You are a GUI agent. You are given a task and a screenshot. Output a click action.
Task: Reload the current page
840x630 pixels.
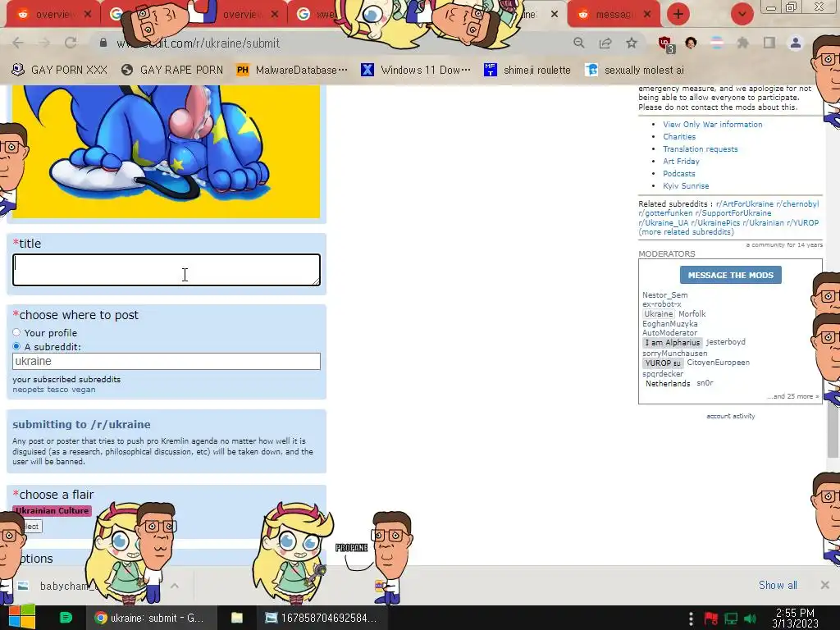pos(71,43)
